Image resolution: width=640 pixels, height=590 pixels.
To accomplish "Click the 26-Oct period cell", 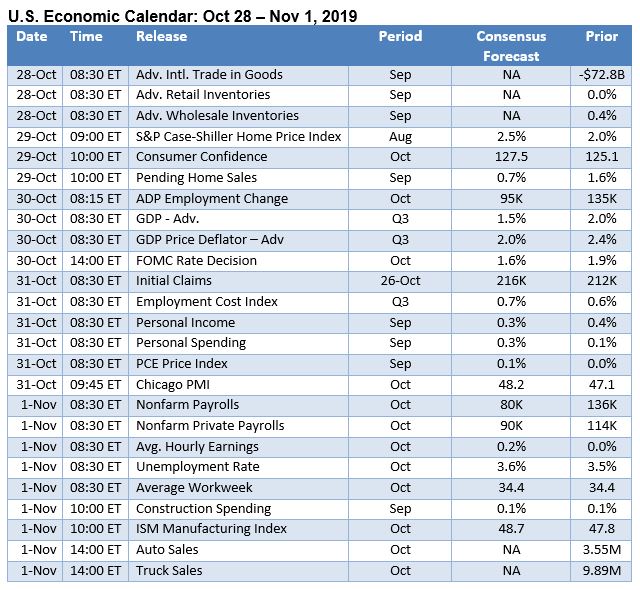I will click(x=400, y=281).
